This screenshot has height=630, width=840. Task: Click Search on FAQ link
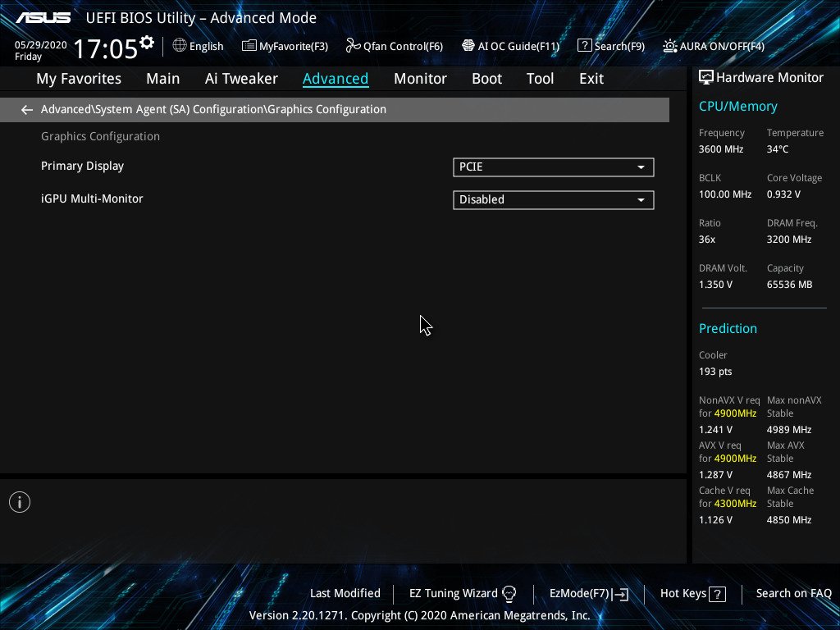[794, 594]
